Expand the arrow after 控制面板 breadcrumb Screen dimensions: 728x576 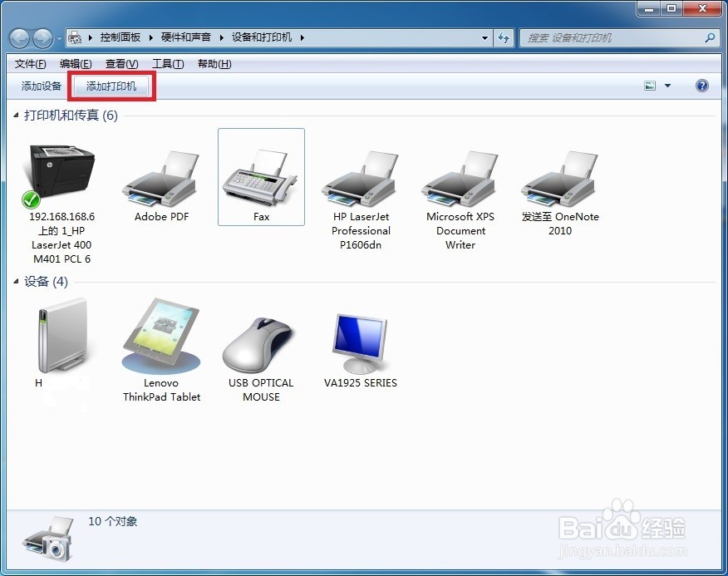point(151,37)
